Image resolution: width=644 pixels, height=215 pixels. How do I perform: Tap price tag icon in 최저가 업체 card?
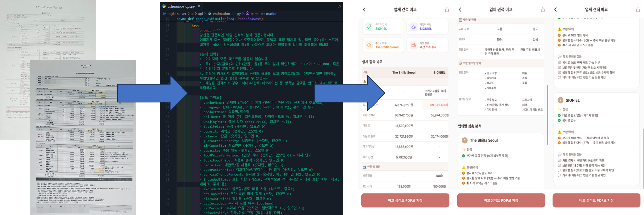tap(369, 27)
